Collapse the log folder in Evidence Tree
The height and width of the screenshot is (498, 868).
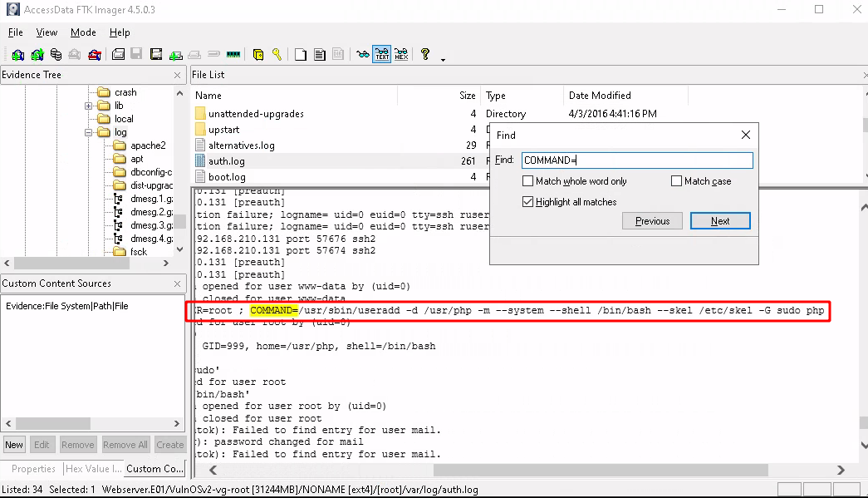[x=89, y=132]
